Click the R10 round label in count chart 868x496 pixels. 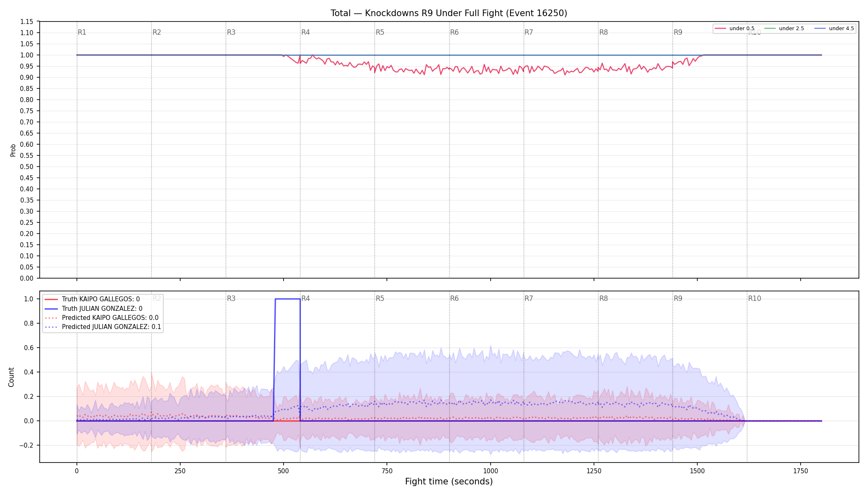(x=754, y=298)
